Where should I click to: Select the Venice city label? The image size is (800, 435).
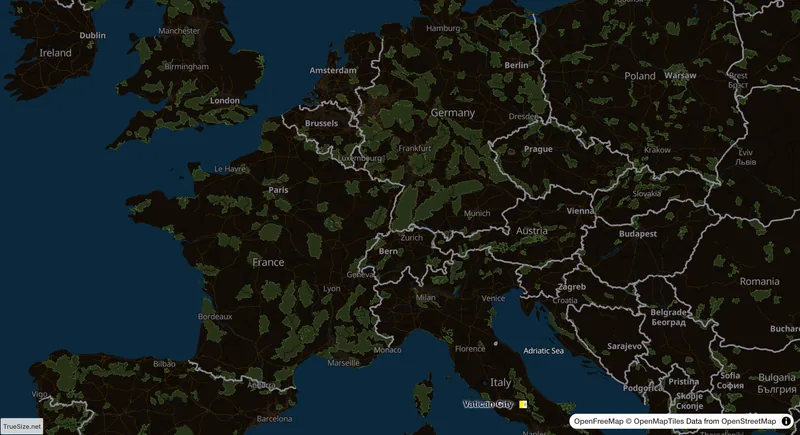point(493,298)
